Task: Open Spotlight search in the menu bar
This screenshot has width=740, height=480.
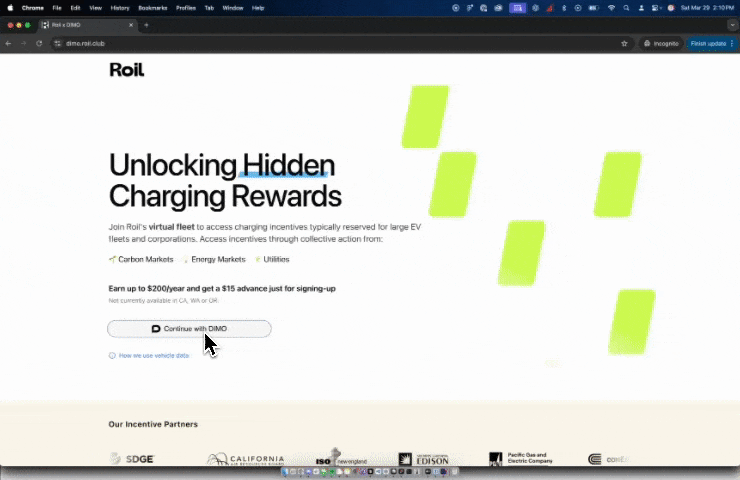Action: [x=626, y=8]
